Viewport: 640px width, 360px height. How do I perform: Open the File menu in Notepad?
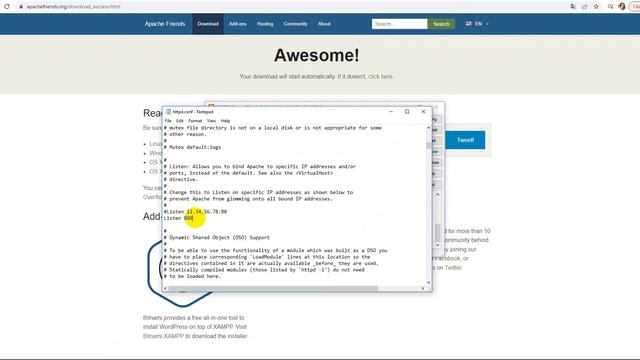click(x=168, y=121)
